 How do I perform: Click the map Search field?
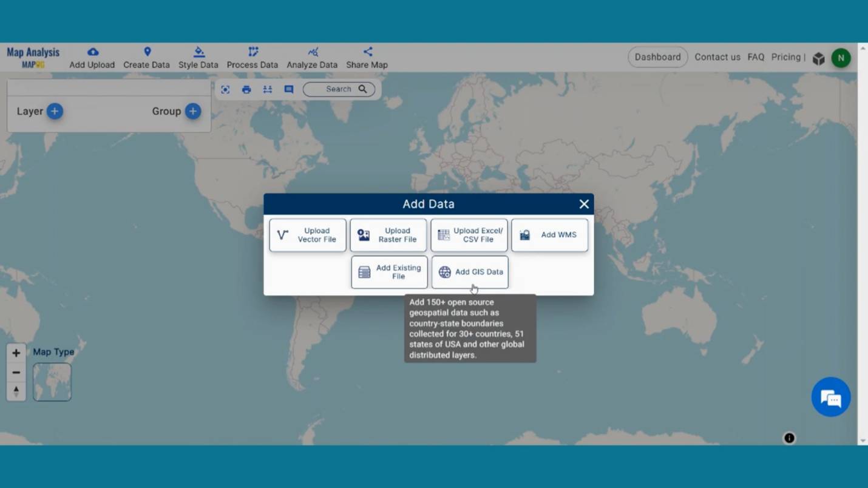(x=339, y=89)
